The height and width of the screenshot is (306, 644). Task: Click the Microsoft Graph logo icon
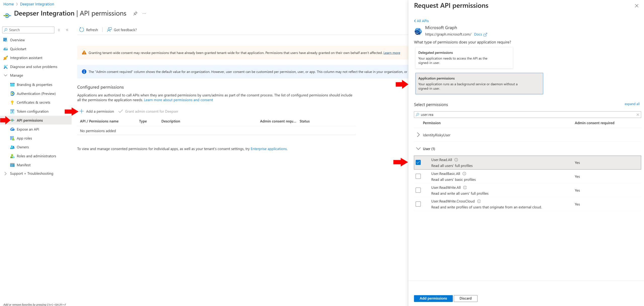tap(418, 31)
